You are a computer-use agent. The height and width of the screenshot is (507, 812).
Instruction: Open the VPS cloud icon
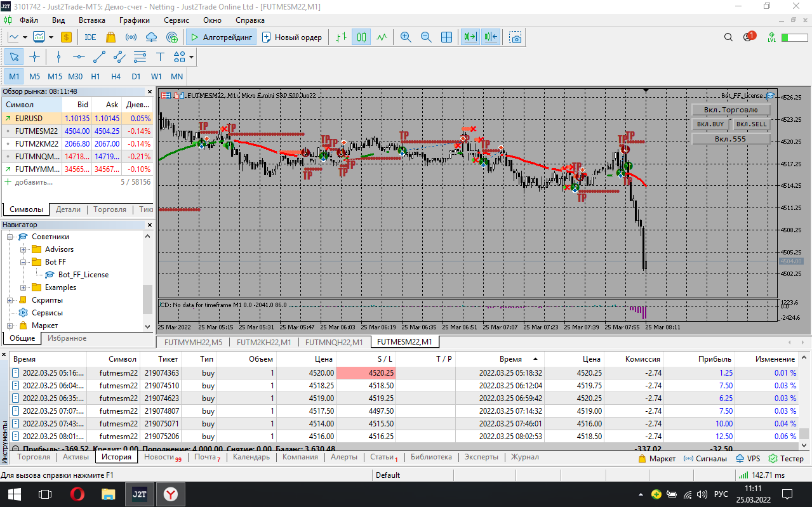pos(152,37)
